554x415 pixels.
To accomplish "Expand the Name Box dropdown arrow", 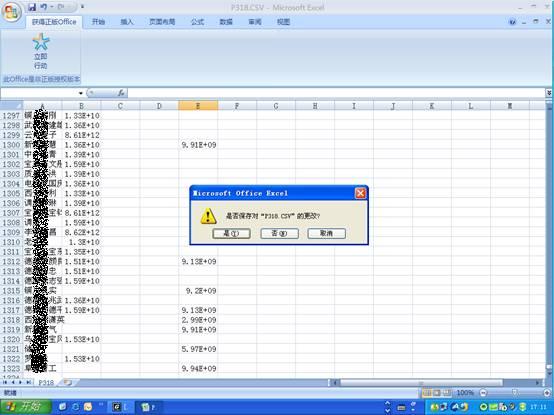I will (x=81, y=93).
